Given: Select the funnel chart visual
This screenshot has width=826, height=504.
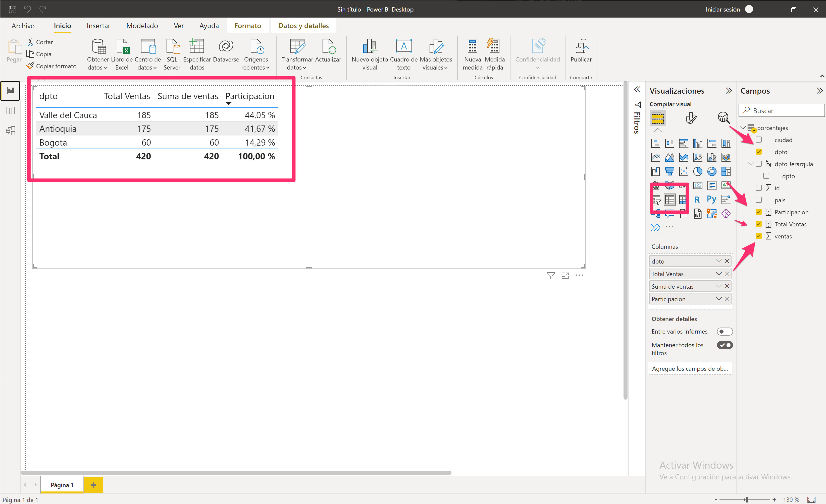Looking at the screenshot, I should pos(669,171).
